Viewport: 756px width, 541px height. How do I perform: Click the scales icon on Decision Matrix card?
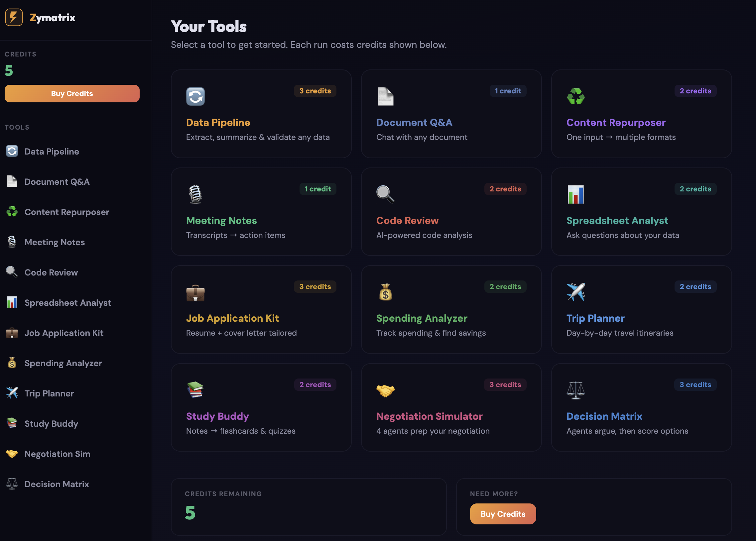(x=575, y=390)
